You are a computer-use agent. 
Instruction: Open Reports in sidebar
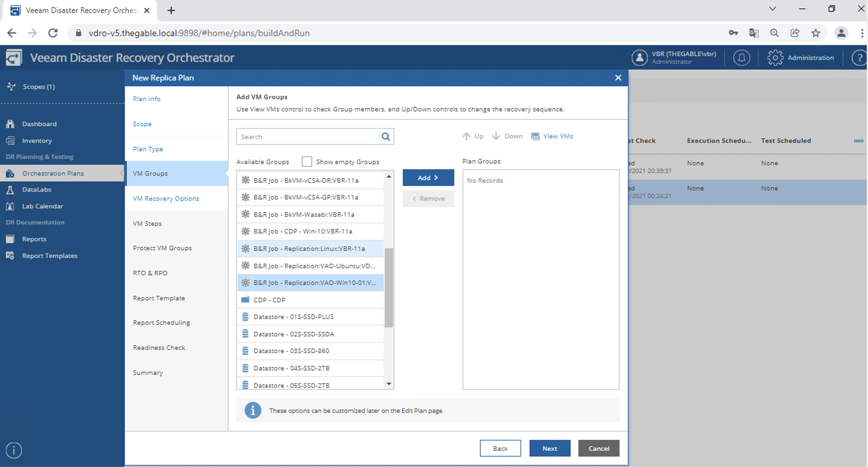click(34, 239)
